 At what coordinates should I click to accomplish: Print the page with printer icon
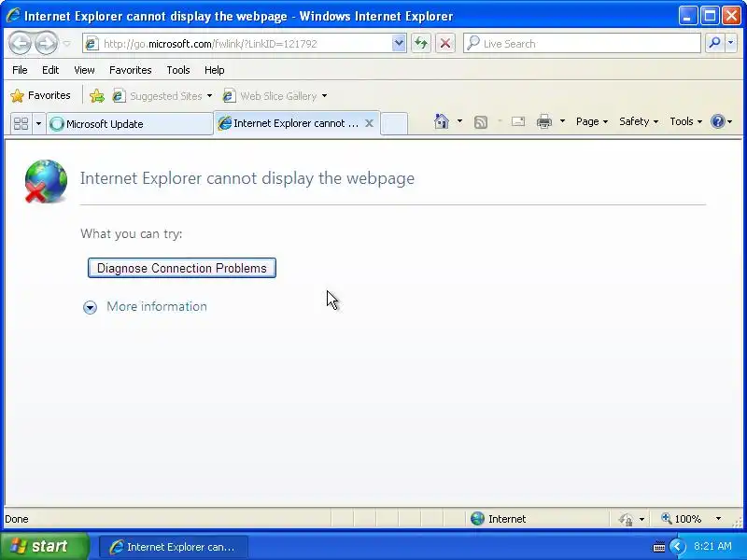[544, 122]
